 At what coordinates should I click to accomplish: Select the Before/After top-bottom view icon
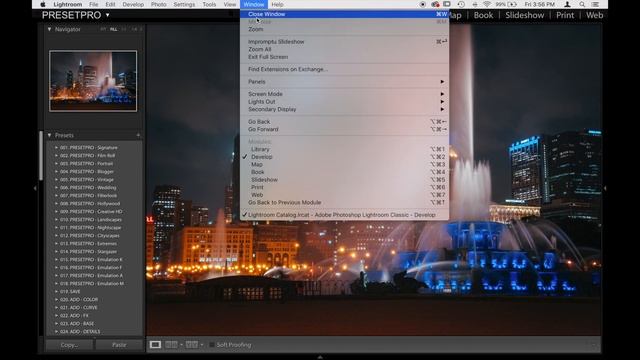192,344
